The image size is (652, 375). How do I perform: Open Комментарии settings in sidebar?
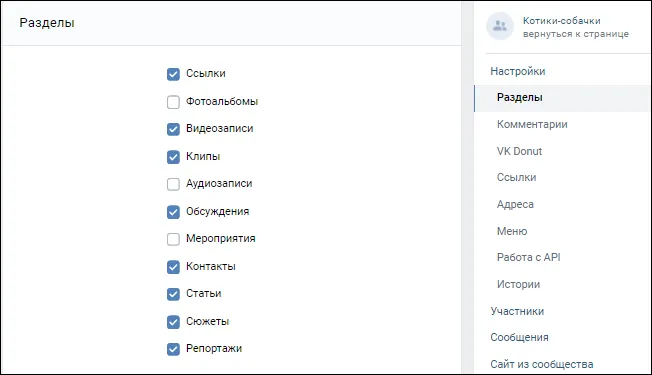click(x=532, y=124)
